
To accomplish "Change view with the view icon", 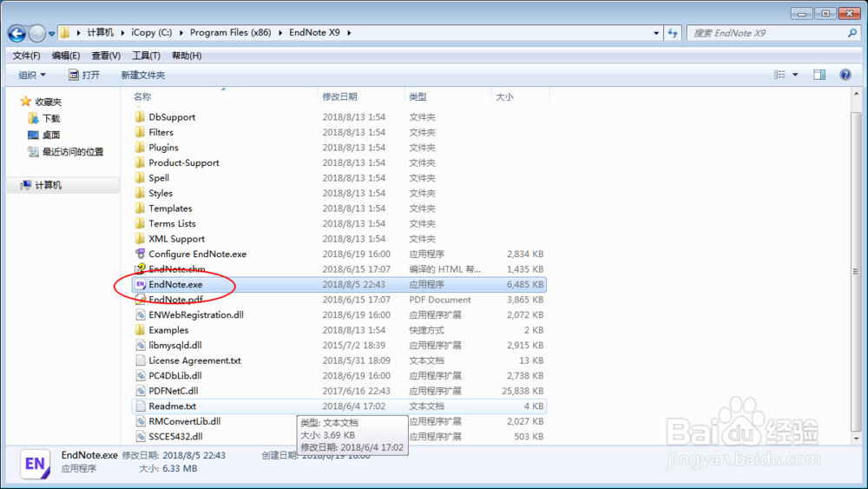I will click(x=779, y=75).
